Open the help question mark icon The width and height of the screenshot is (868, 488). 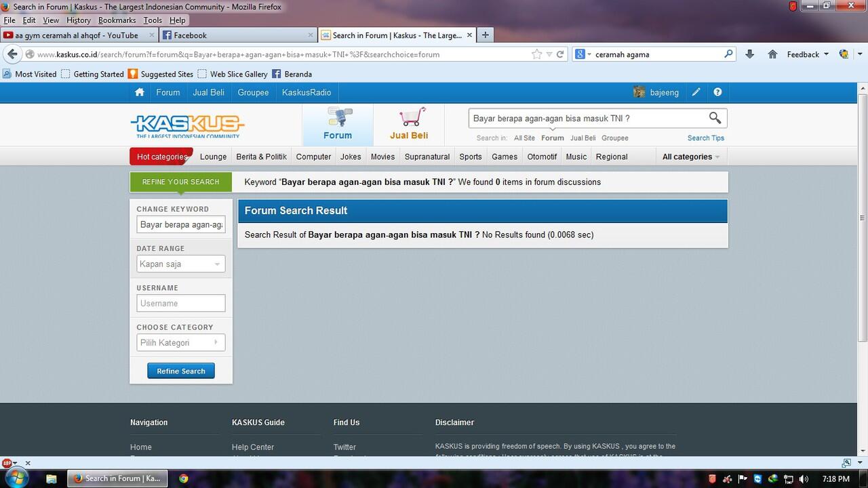coord(717,92)
